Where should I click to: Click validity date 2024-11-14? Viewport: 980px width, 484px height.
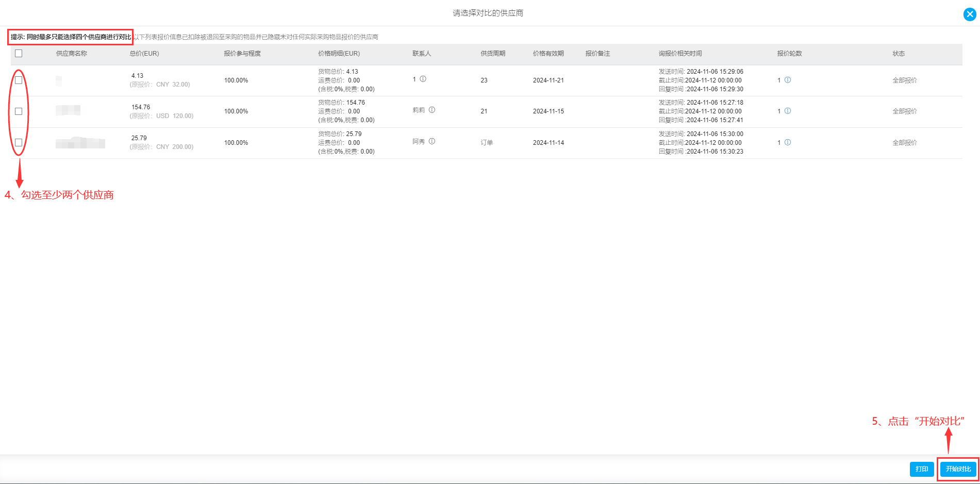[549, 143]
